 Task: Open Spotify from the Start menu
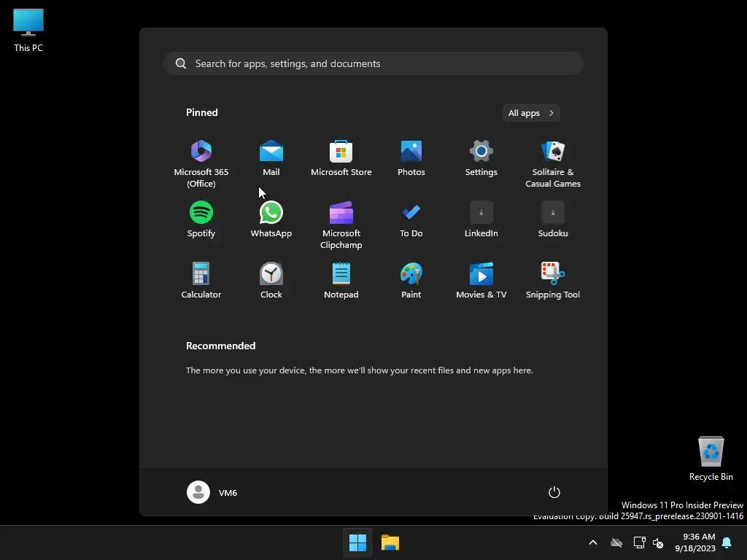[x=201, y=219]
